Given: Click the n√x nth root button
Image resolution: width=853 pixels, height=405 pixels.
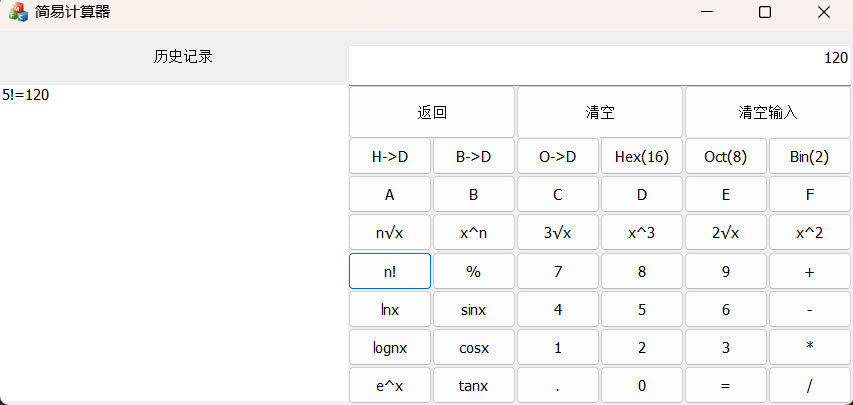Looking at the screenshot, I should pyautogui.click(x=390, y=233).
